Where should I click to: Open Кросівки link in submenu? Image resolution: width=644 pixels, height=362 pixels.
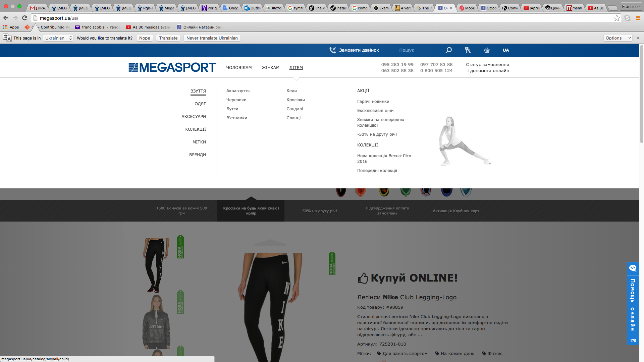[x=296, y=100]
